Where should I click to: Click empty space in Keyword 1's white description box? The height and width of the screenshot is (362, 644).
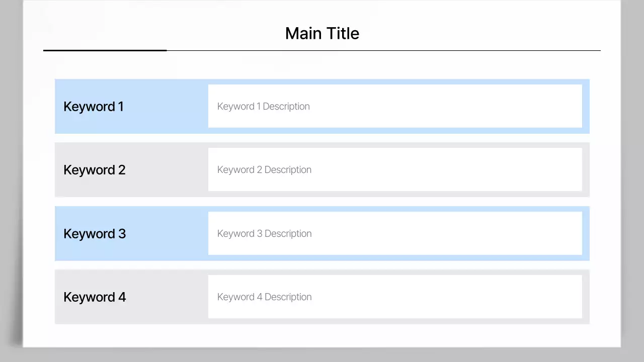pos(453,107)
